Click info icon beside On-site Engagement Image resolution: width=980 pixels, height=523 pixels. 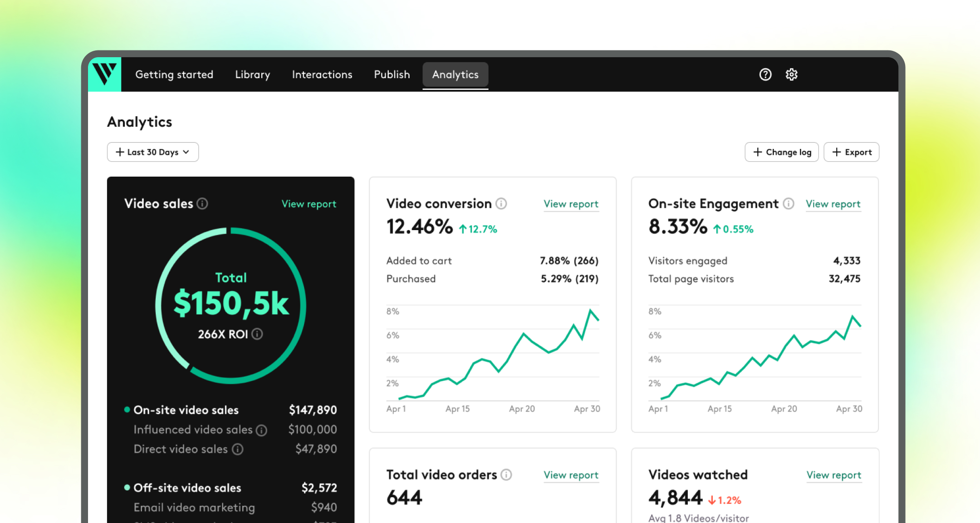[x=789, y=204]
